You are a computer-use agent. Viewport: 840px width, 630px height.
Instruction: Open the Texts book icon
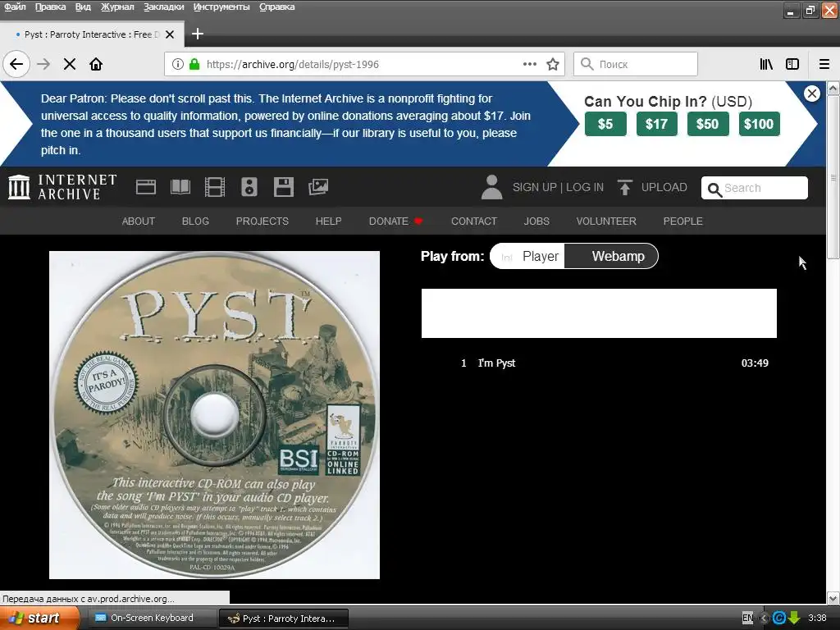pos(180,187)
